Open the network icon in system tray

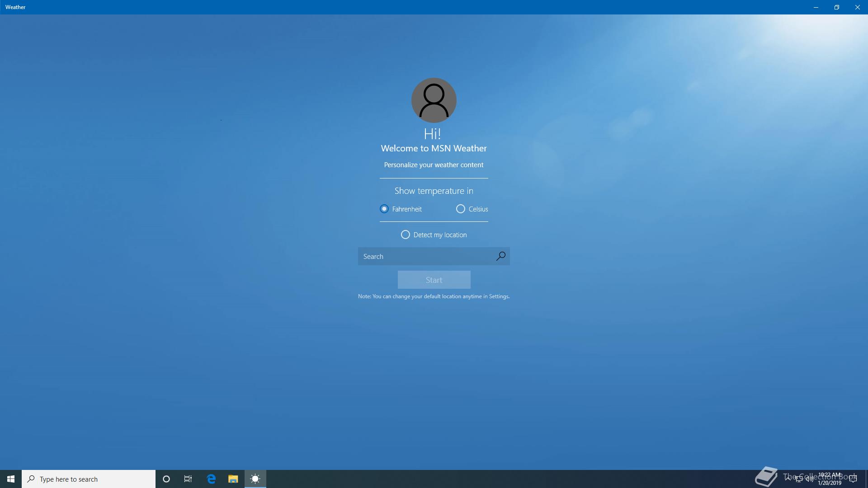click(x=799, y=479)
